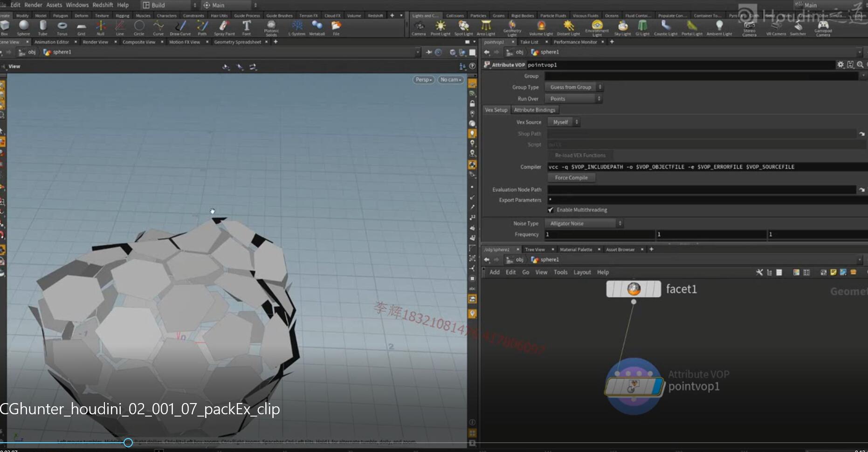Open the Group field dropdown arrow
868x452 pixels.
[x=863, y=76]
